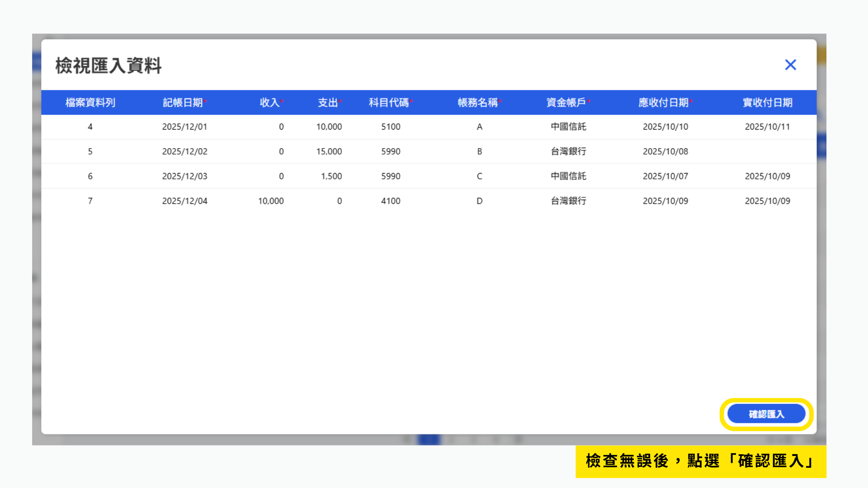Click 中國信託 account in row 4
This screenshot has height=488, width=868.
coord(568,127)
